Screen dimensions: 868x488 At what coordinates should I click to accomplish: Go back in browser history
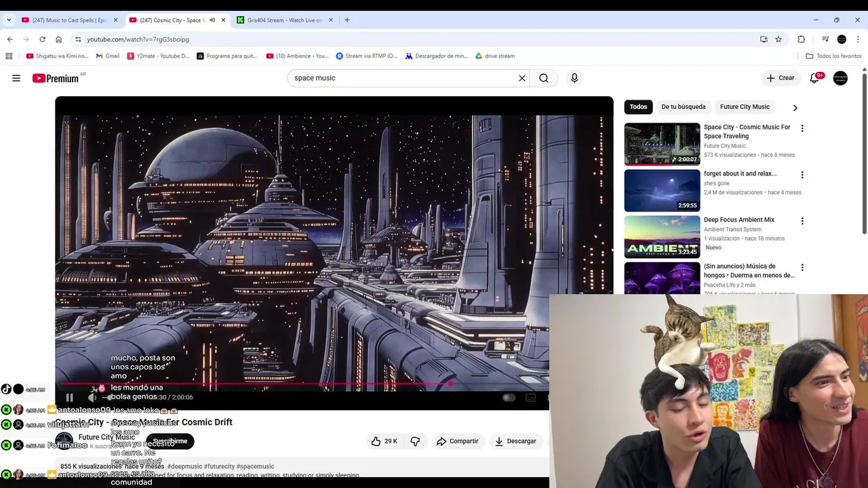point(9,39)
